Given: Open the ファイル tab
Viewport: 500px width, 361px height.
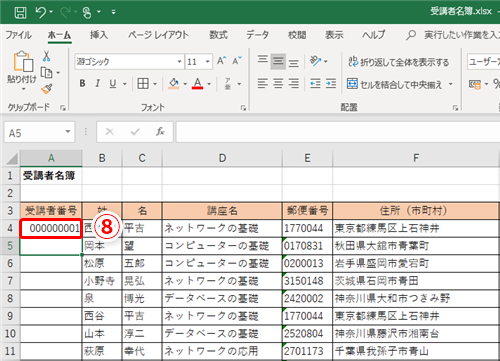Looking at the screenshot, I should [x=18, y=35].
